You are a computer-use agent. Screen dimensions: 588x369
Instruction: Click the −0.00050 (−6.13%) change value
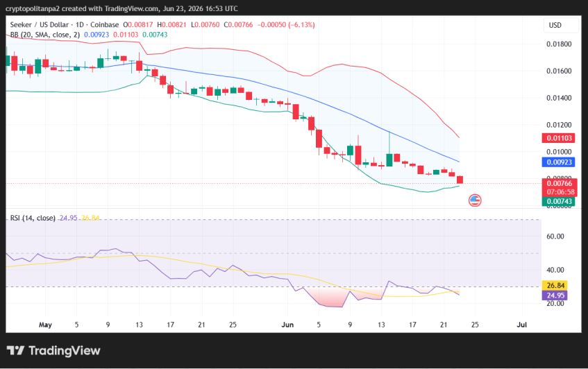pyautogui.click(x=286, y=25)
